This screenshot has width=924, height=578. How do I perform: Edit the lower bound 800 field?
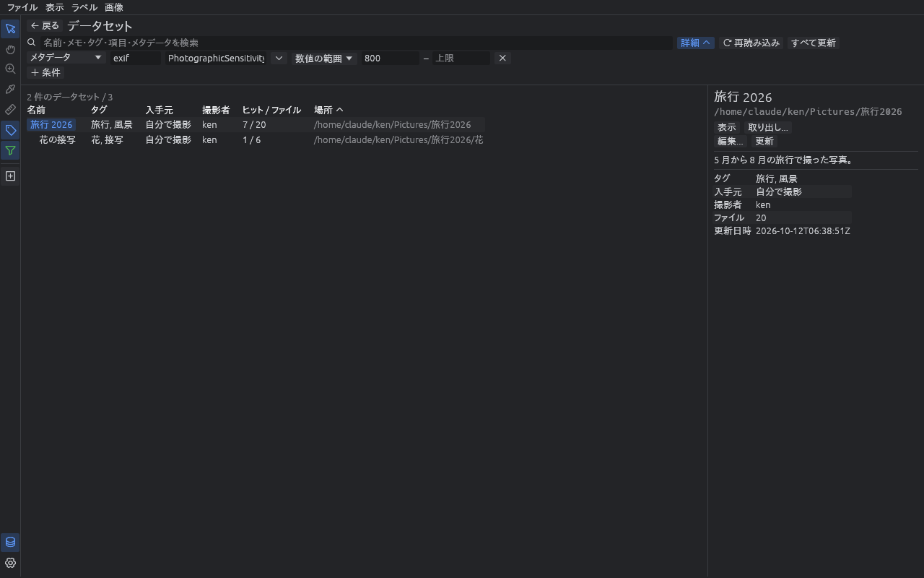(x=391, y=58)
